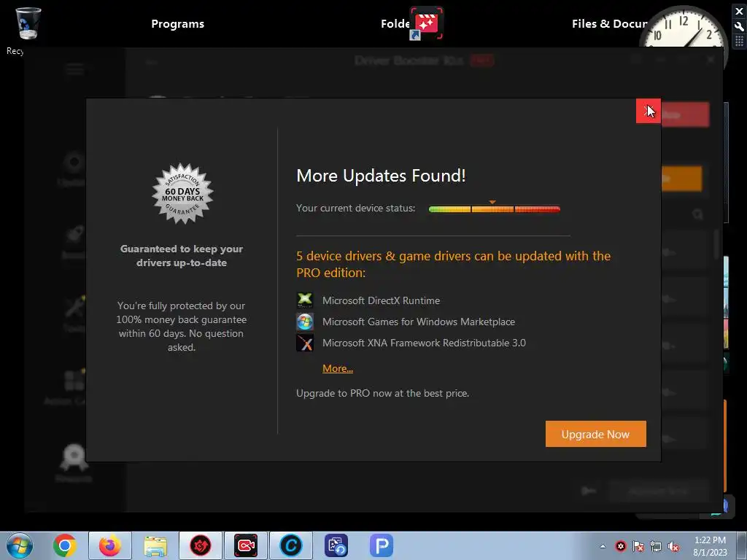This screenshot has width=747, height=560.
Task: Click the Files & Documents desktop label
Action: coord(610,24)
